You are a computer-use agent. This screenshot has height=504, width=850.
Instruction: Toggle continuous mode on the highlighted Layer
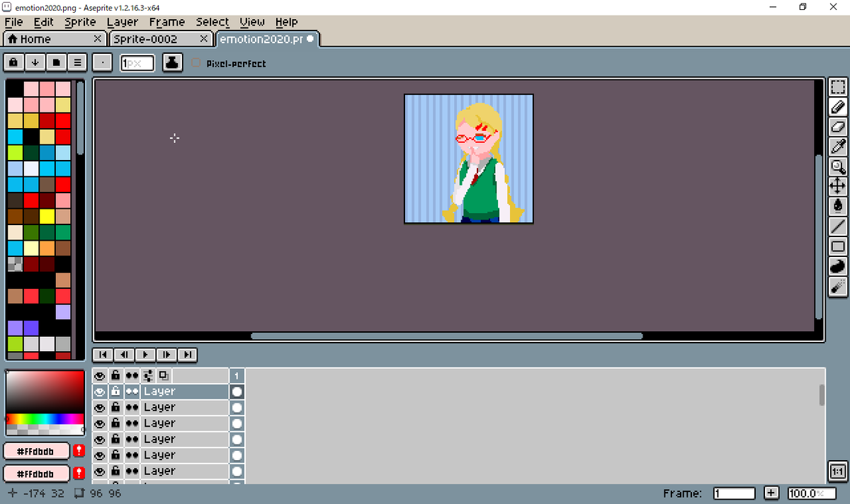point(132,391)
